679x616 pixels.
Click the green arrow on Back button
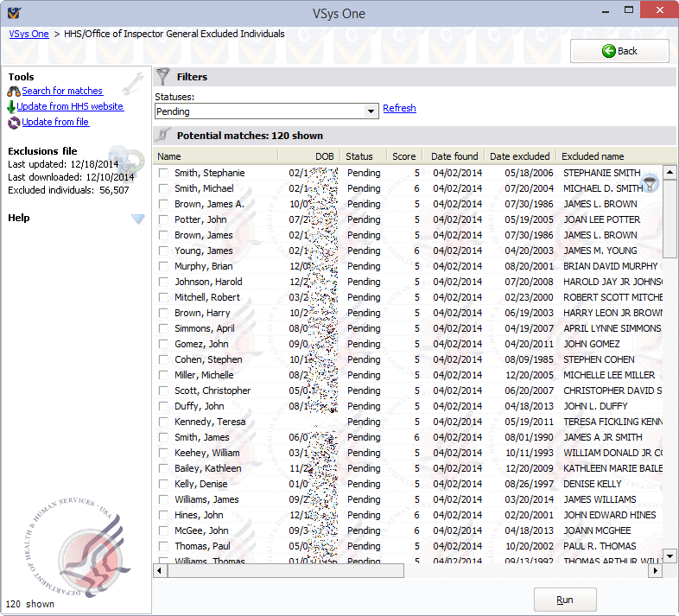(x=608, y=51)
